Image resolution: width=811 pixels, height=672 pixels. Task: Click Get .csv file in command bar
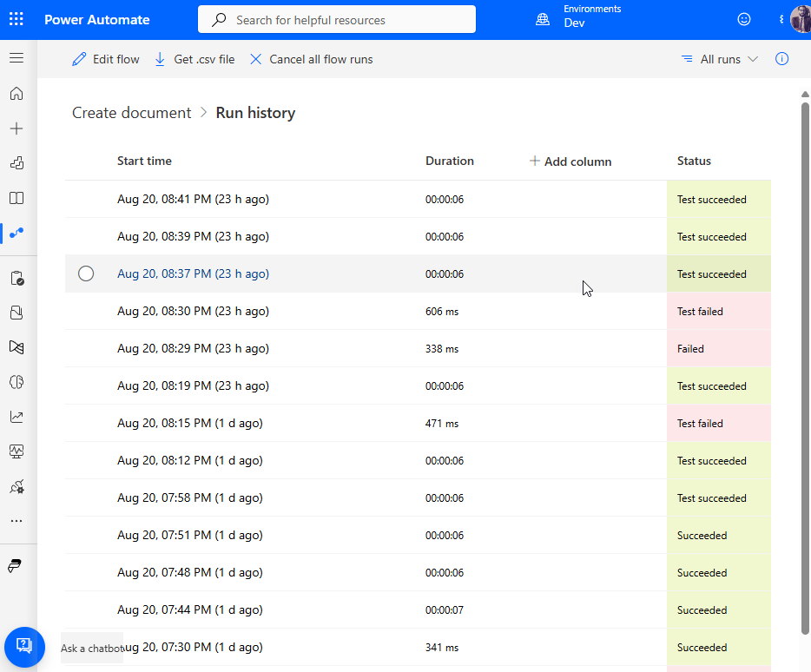tap(195, 59)
